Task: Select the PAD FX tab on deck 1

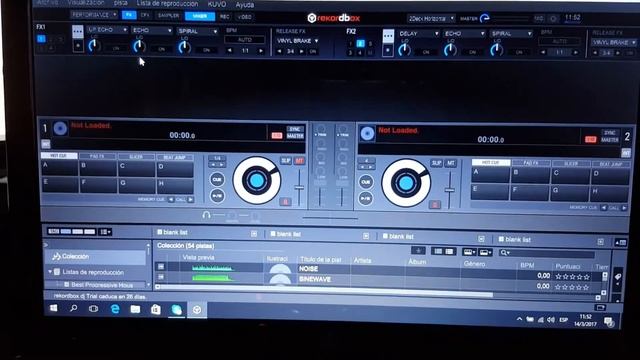Action: click(97, 156)
